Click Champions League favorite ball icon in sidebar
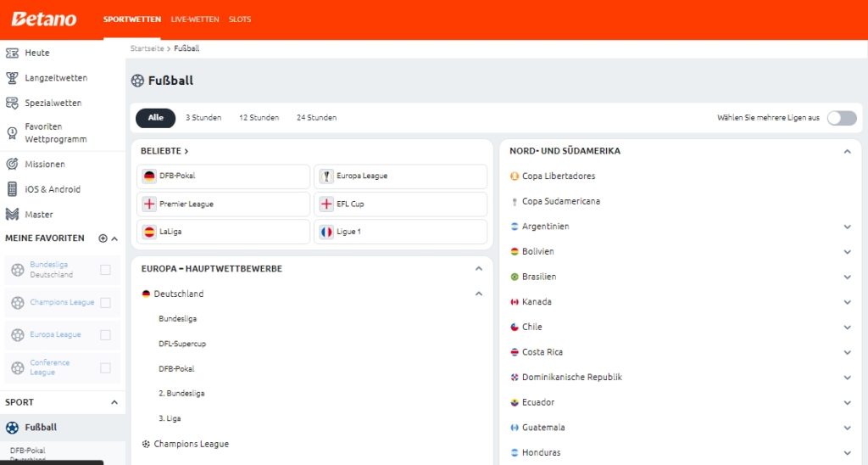868x465 pixels. pyautogui.click(x=18, y=303)
